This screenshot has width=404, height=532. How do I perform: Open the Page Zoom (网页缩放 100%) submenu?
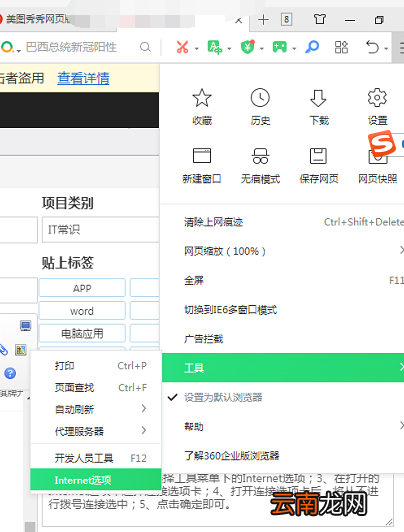tap(282, 251)
